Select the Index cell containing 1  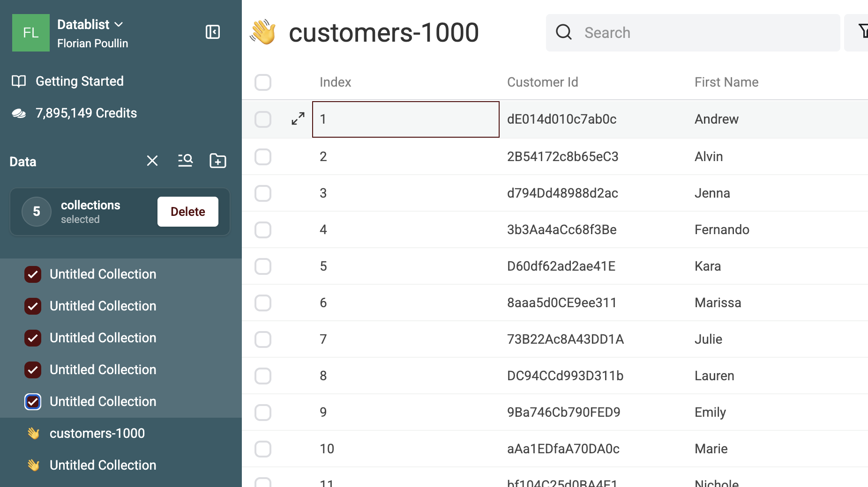(x=406, y=119)
